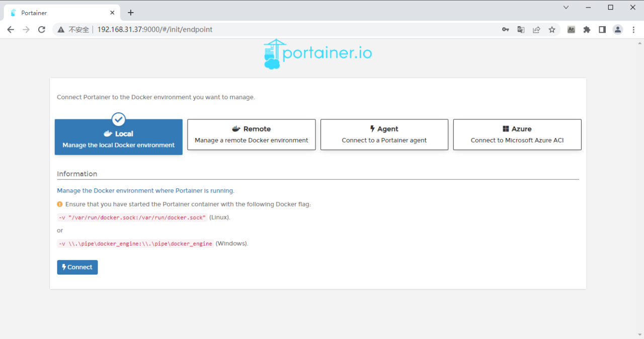Click the browser profile avatar
This screenshot has height=339, width=644.
click(618, 29)
